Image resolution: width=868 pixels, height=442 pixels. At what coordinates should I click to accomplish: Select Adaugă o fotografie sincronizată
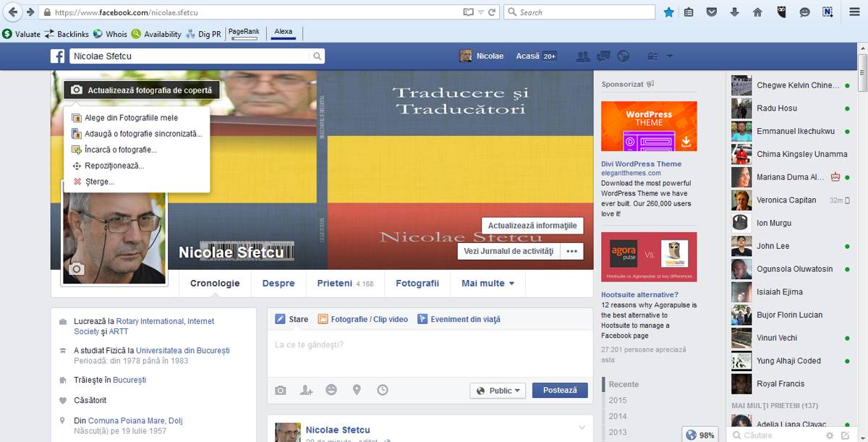coord(137,134)
